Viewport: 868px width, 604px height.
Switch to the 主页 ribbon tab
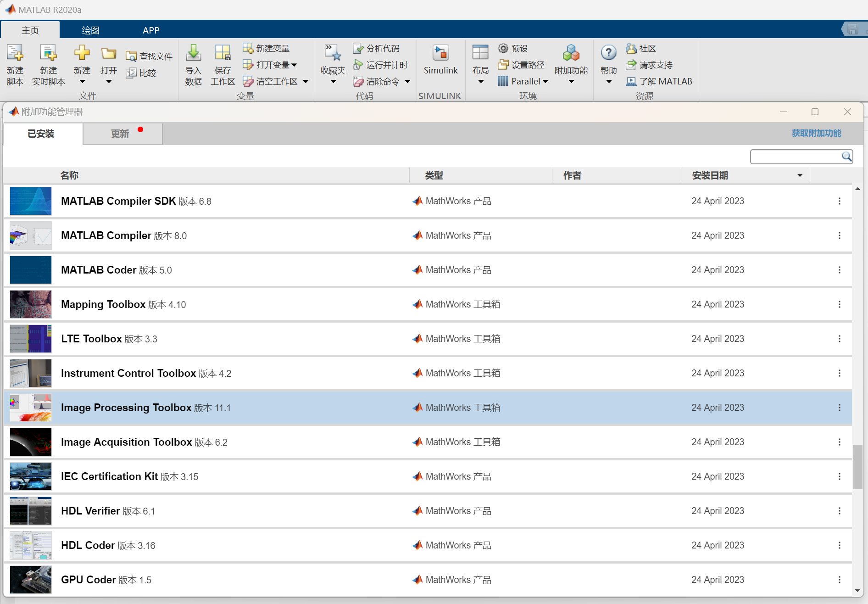30,30
